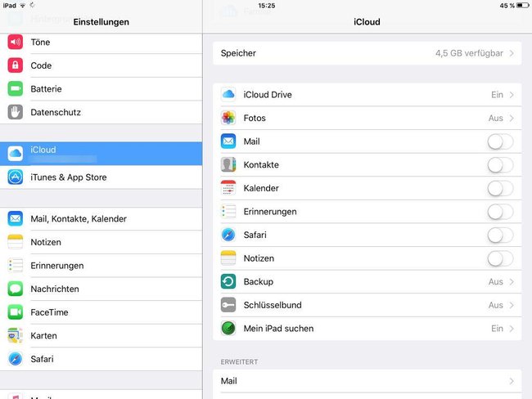
Task: Enable the Kontakte iCloud switch
Action: coord(500,165)
